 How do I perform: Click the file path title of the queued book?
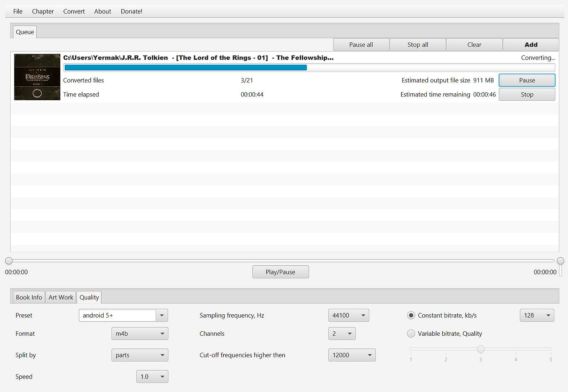[198, 58]
